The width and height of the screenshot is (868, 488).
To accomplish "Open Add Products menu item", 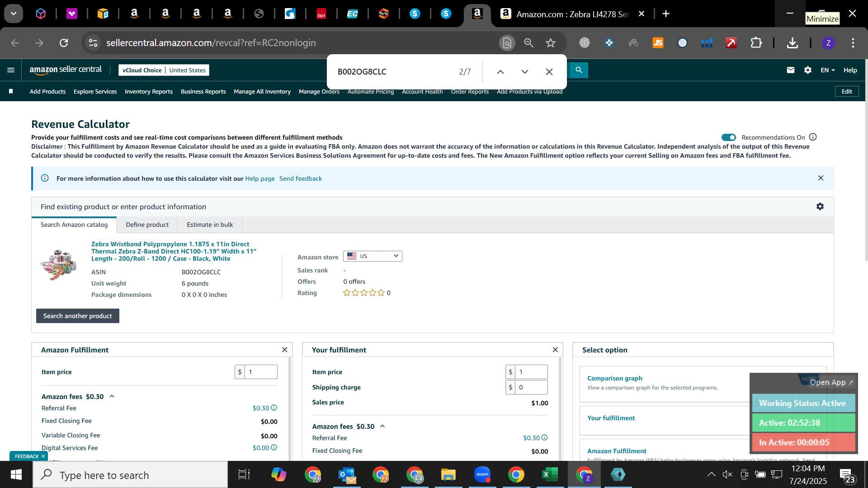I will coord(47,91).
